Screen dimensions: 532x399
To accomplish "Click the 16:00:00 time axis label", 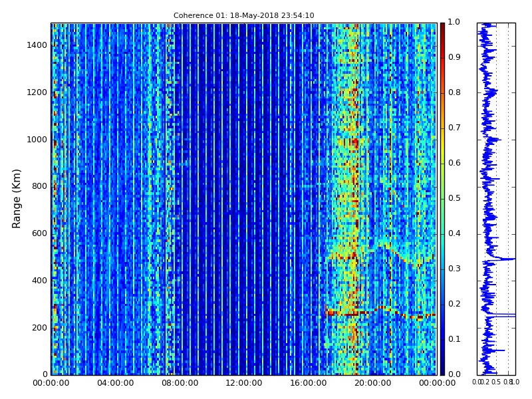I will click(308, 383).
